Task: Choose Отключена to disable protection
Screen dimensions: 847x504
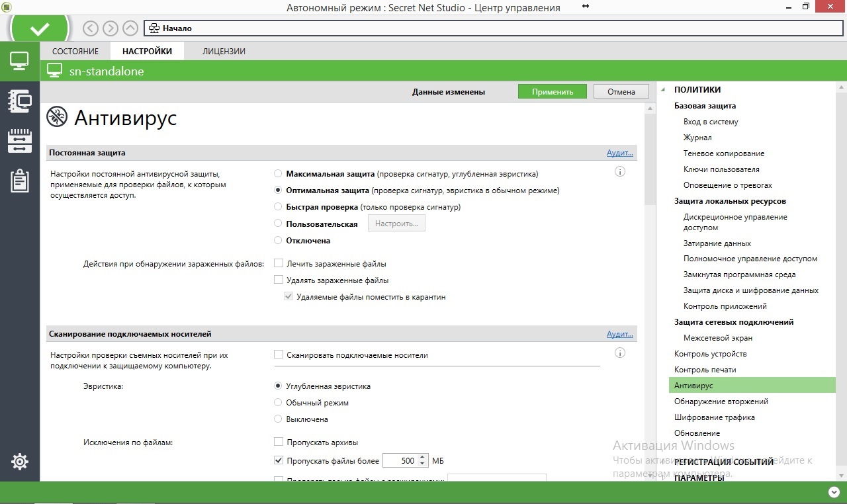Action: (279, 241)
